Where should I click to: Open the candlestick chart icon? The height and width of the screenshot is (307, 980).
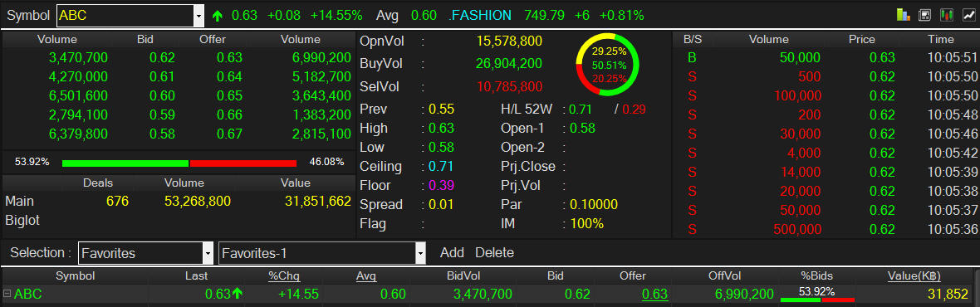coord(947,15)
